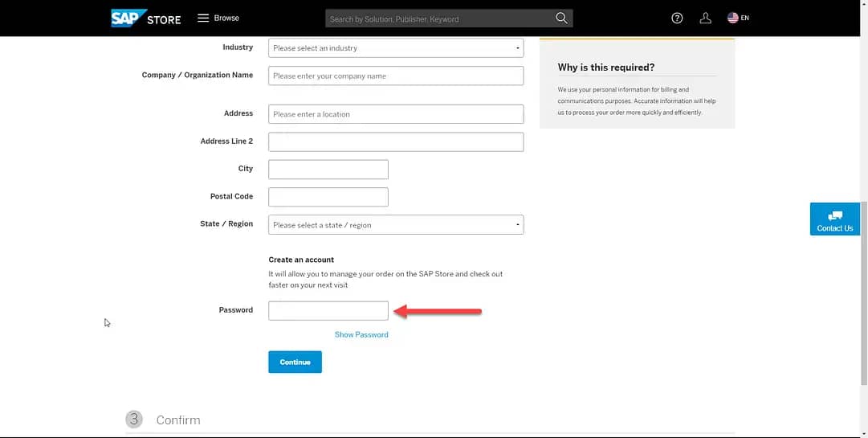Click the SAP Store logo
Screen dimensions: 868x438
145,18
